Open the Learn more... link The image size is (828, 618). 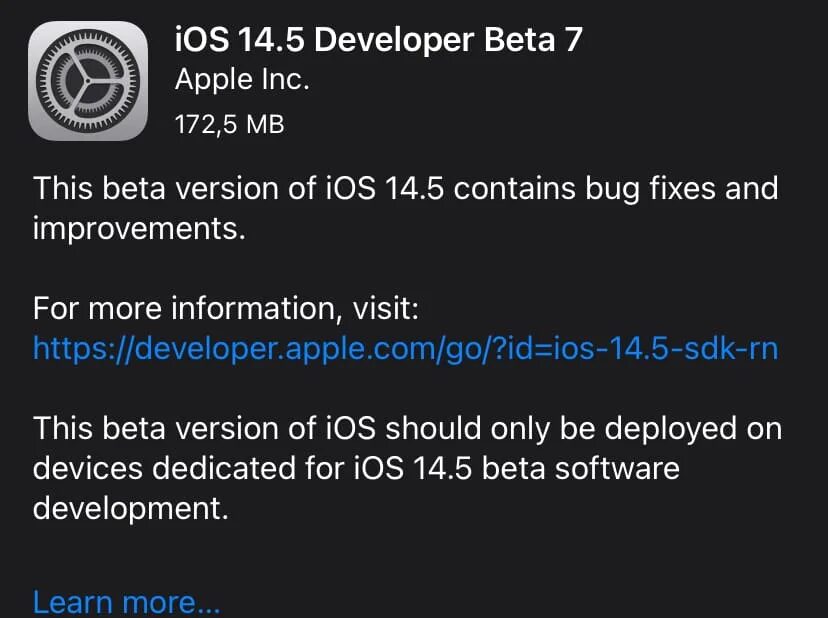[126, 603]
